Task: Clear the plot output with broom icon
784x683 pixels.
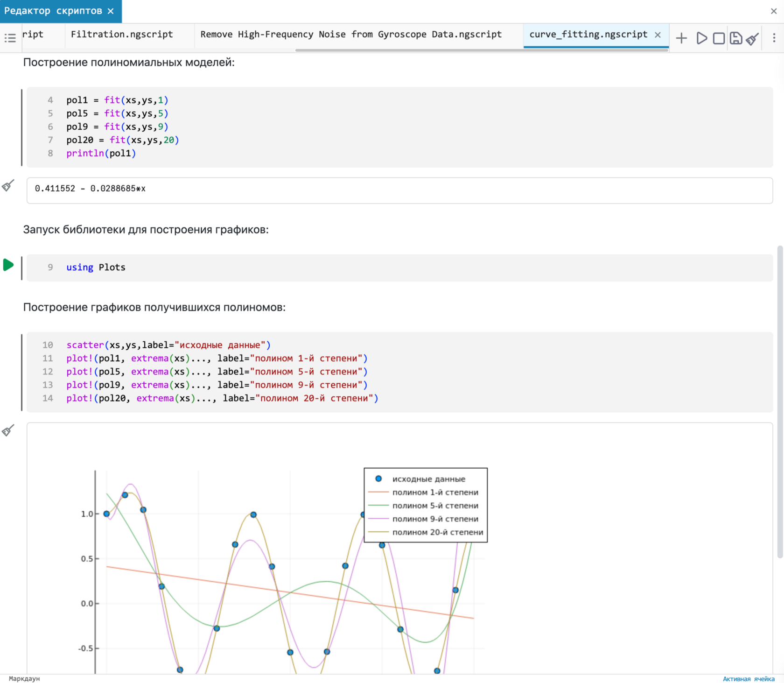Action: pyautogui.click(x=8, y=430)
